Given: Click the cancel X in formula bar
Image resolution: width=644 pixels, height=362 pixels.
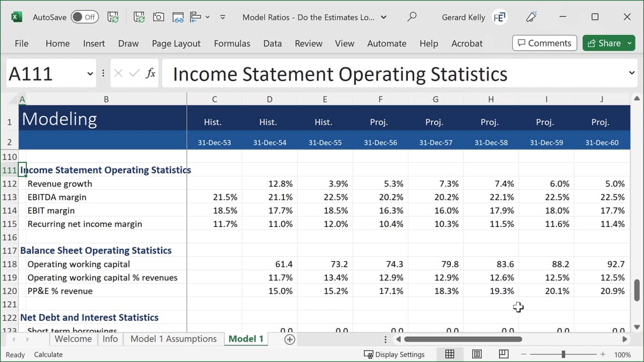Looking at the screenshot, I should [x=119, y=73].
